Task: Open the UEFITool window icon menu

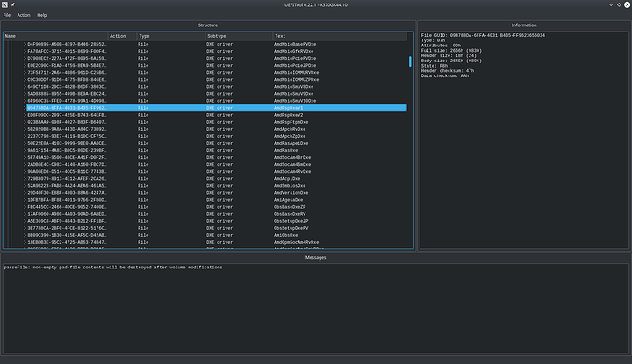Action: 4,5
